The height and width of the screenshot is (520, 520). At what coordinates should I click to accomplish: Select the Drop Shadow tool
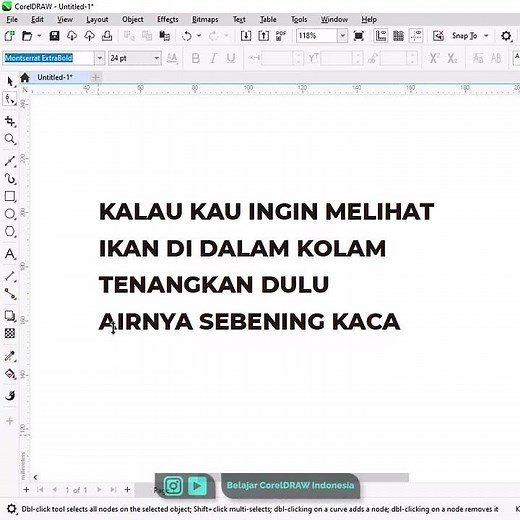[10, 316]
